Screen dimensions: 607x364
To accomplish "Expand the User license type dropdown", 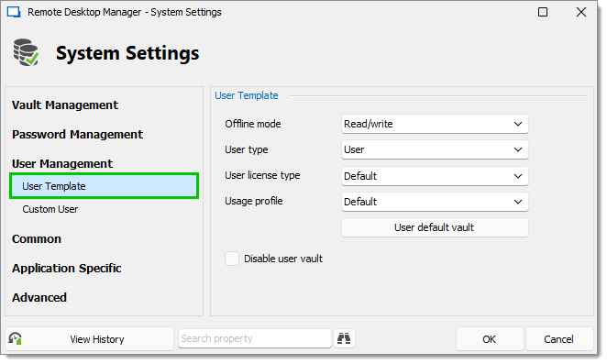I will pos(435,176).
